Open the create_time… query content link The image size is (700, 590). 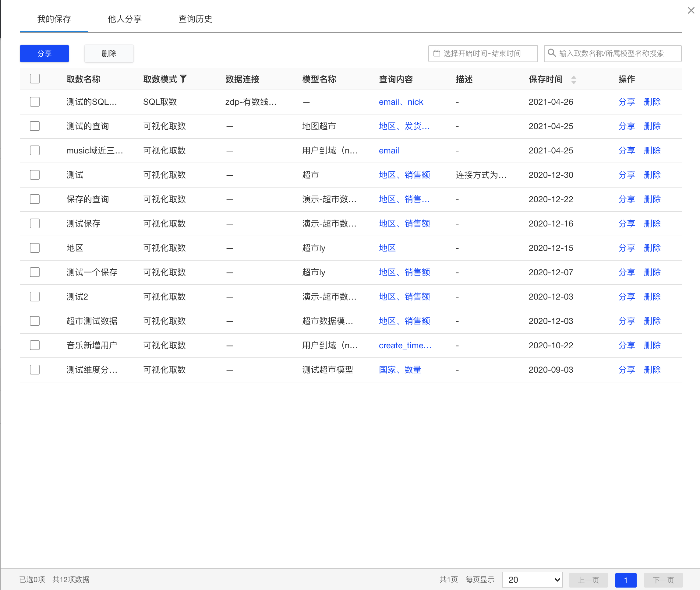point(405,345)
